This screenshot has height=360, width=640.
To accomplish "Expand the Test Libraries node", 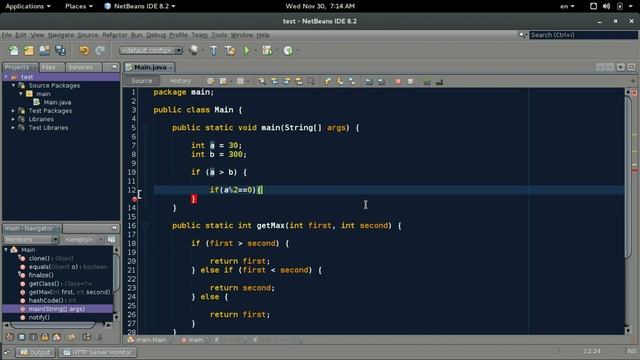I will coord(13,128).
